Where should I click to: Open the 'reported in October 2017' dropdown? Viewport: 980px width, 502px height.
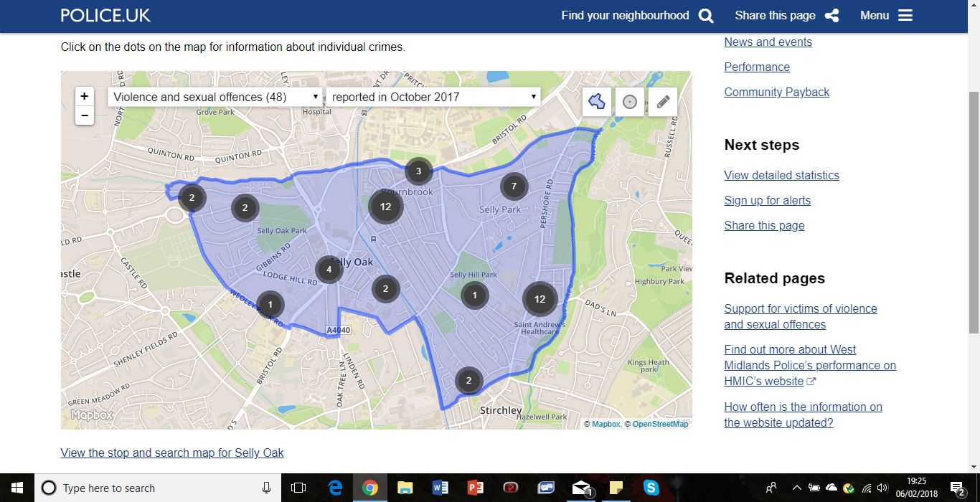click(x=433, y=97)
